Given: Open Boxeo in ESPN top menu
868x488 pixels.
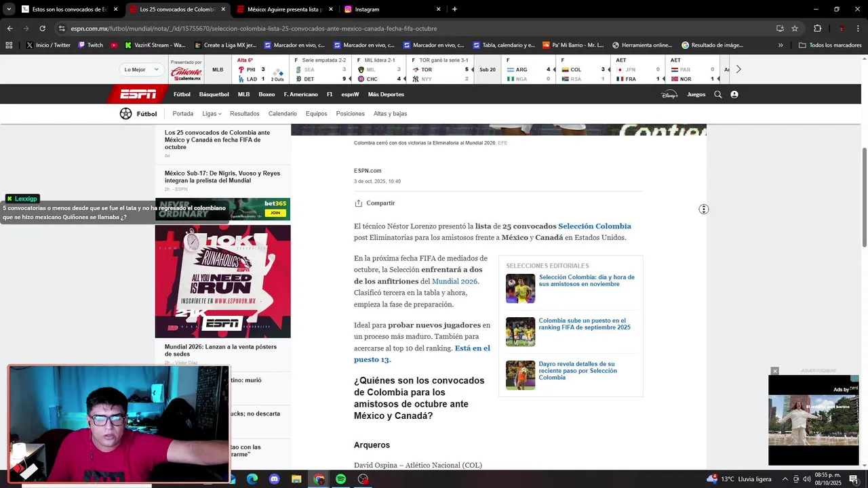Looking at the screenshot, I should pyautogui.click(x=267, y=94).
